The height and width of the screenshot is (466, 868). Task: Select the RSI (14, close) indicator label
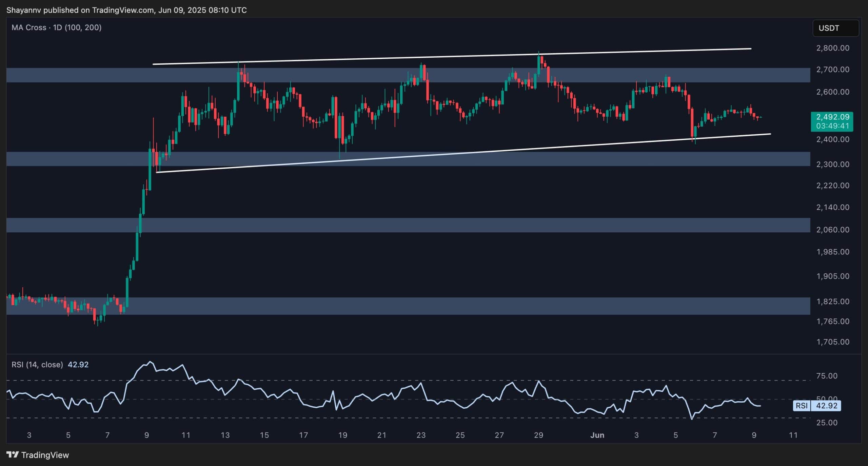(x=37, y=365)
